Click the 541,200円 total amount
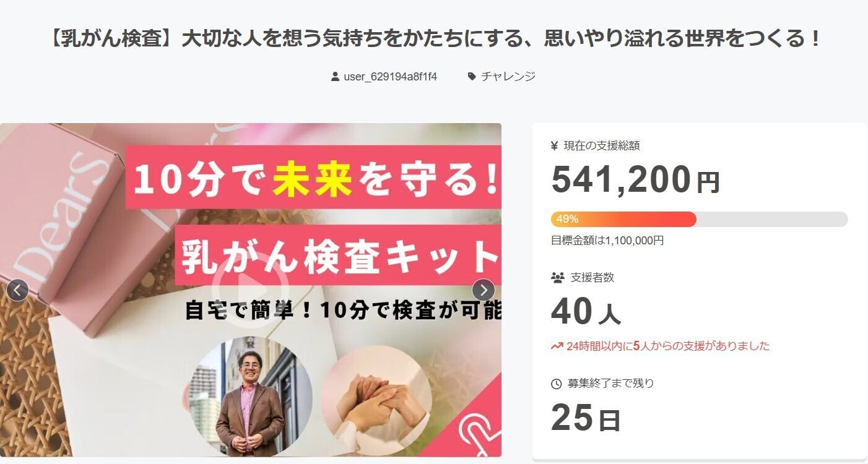Viewport: 868px width, 464px height. tap(635, 179)
